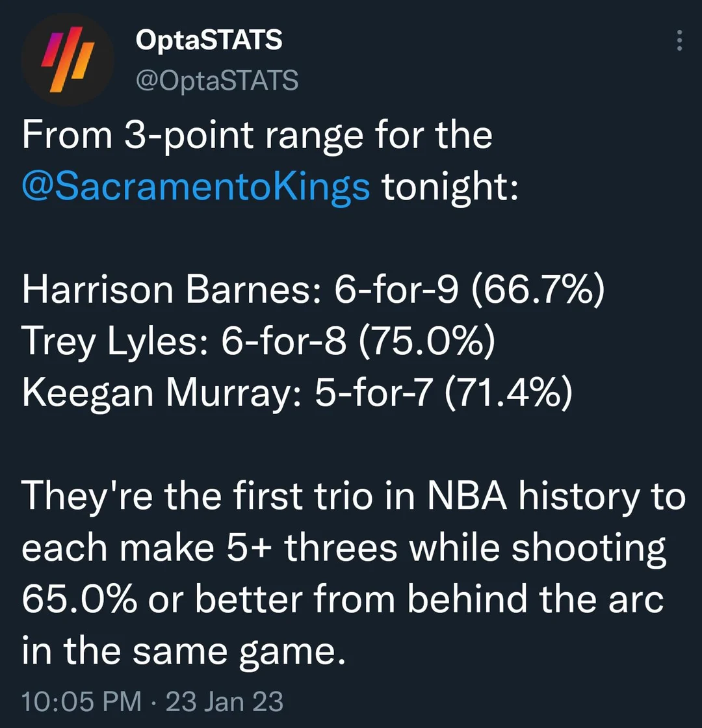Click the (71.4%) percentage text
Viewport: 702px width, 728px height.
[x=508, y=394]
